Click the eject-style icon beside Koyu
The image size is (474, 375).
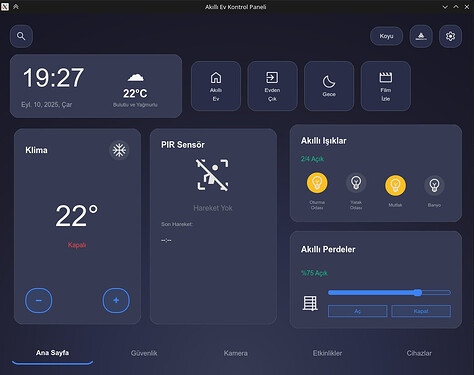click(421, 36)
